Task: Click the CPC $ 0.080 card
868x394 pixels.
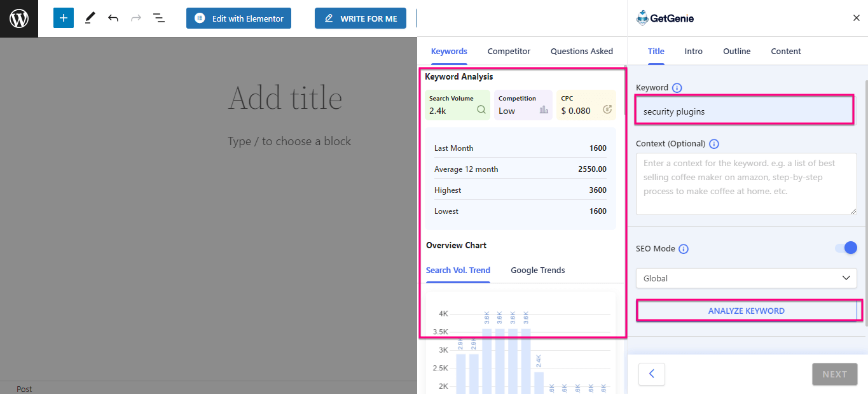Action: [x=586, y=105]
